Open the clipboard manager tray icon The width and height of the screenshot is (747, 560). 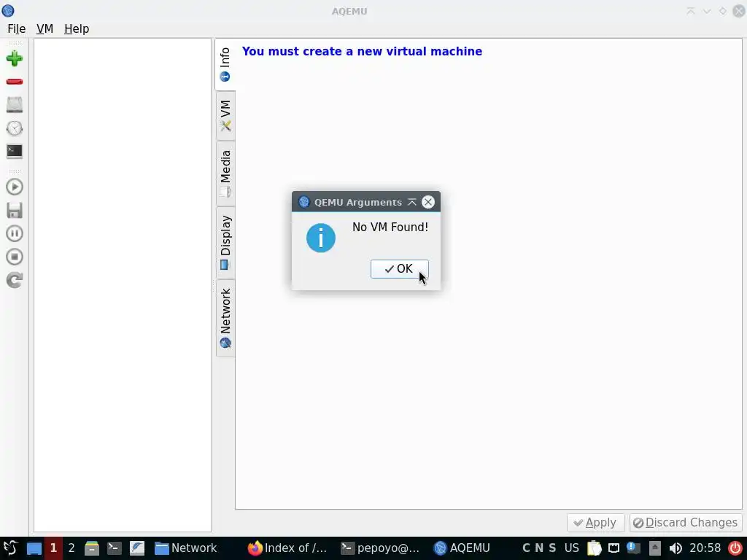click(594, 548)
